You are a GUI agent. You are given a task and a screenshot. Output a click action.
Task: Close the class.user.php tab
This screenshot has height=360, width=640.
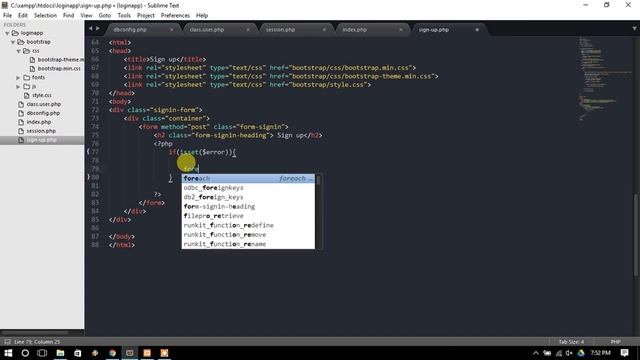248,30
